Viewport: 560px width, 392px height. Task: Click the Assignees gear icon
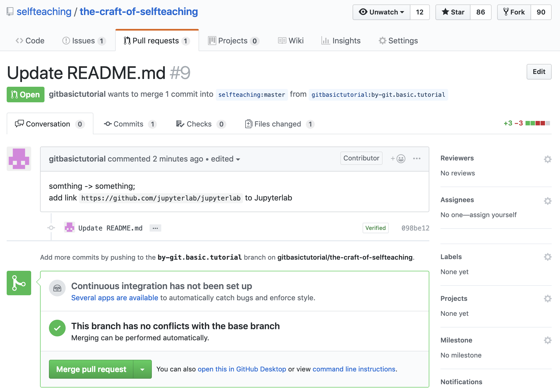547,201
